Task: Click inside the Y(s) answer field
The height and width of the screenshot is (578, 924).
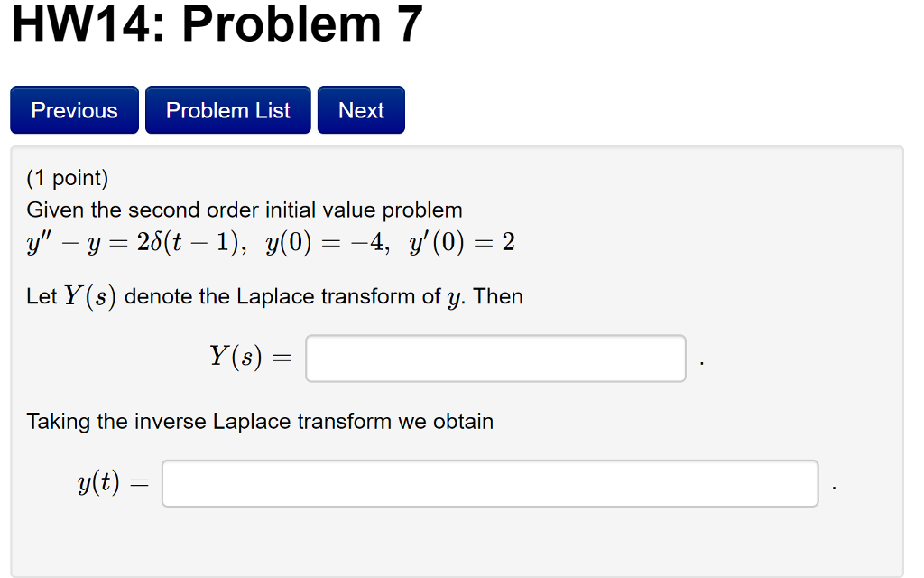Action: [494, 358]
